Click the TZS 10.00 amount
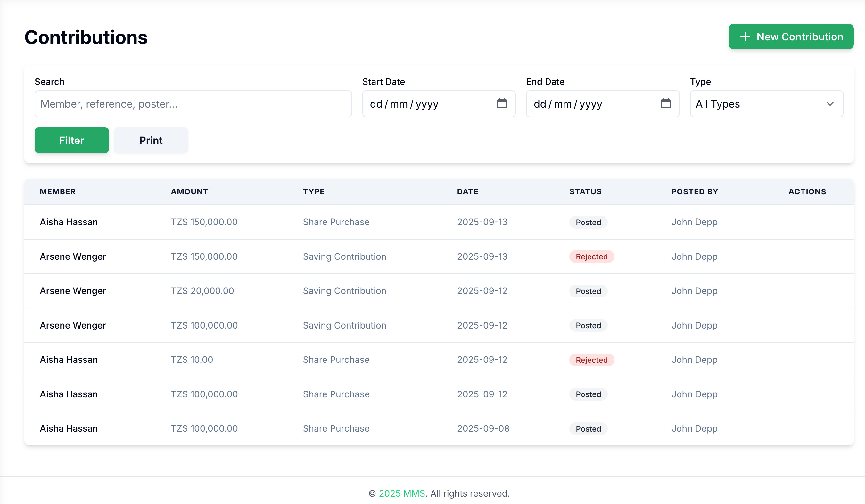The image size is (865, 504). click(192, 360)
